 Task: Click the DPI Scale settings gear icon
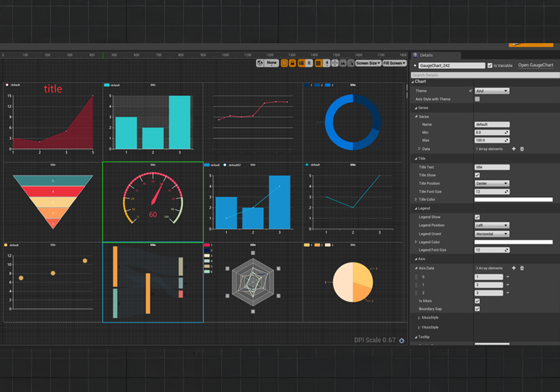tap(402, 340)
